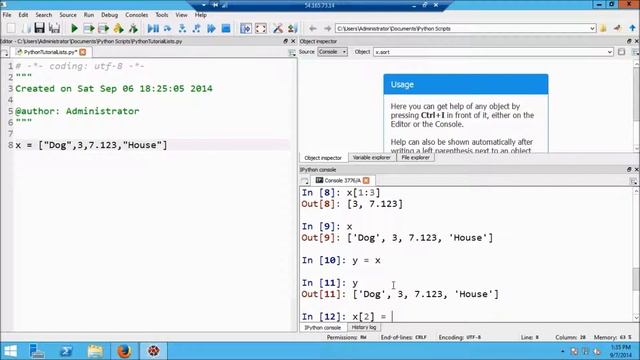Toggle fullscreen mode icon in toolbar
Viewport: 640px width, 360px height.
click(x=261, y=28)
